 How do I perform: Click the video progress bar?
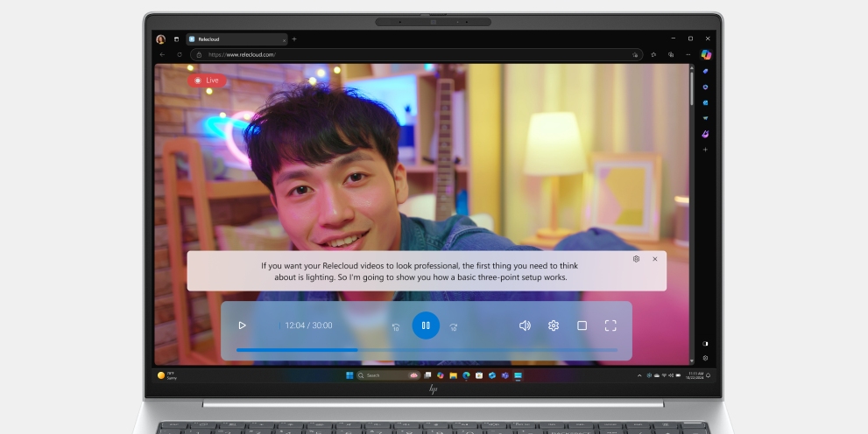click(x=427, y=350)
